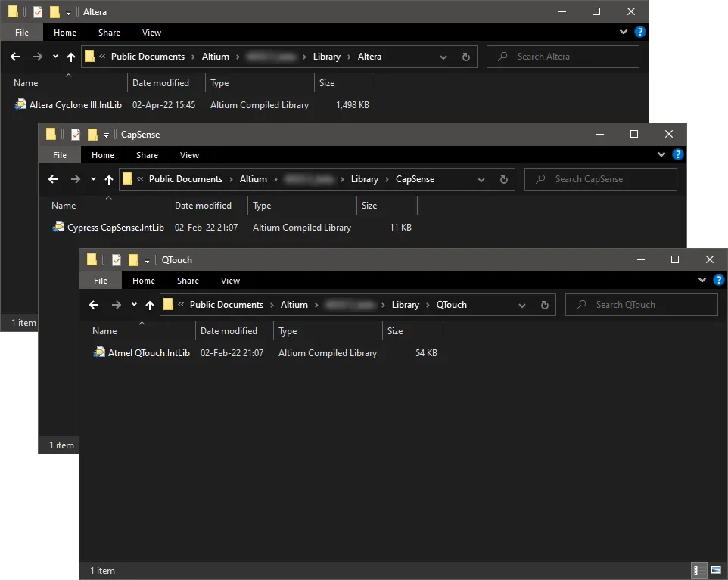Click the New Folder quick-access icon in Altera title bar
Image resolution: width=728 pixels, height=580 pixels.
(x=54, y=12)
